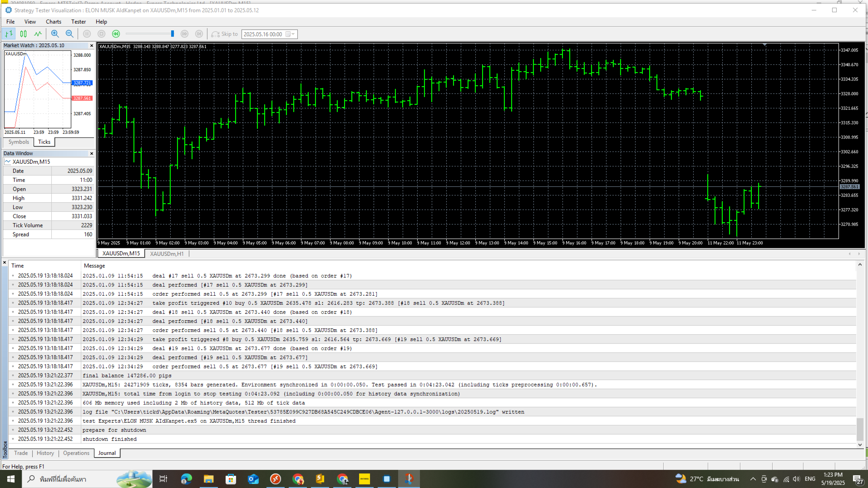Open the yellow Exness app in taskbar
Screen dimensions: 868x488
point(364,479)
